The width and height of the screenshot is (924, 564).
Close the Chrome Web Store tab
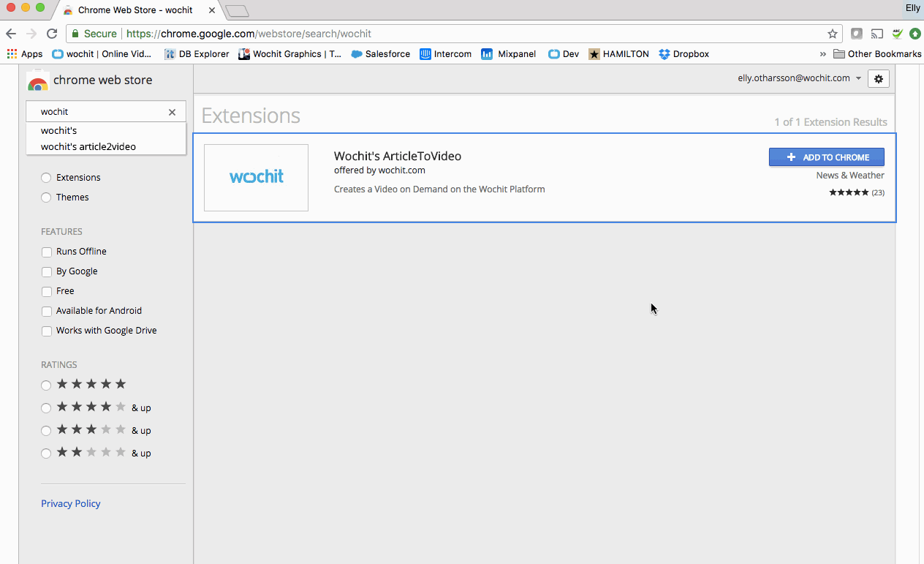[x=212, y=10]
